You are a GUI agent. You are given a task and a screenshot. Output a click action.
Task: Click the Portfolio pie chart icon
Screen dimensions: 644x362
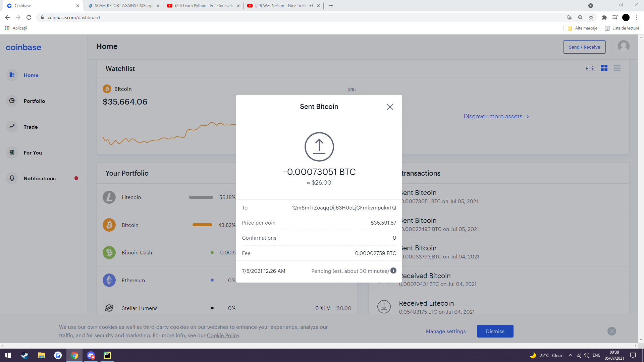point(12,101)
